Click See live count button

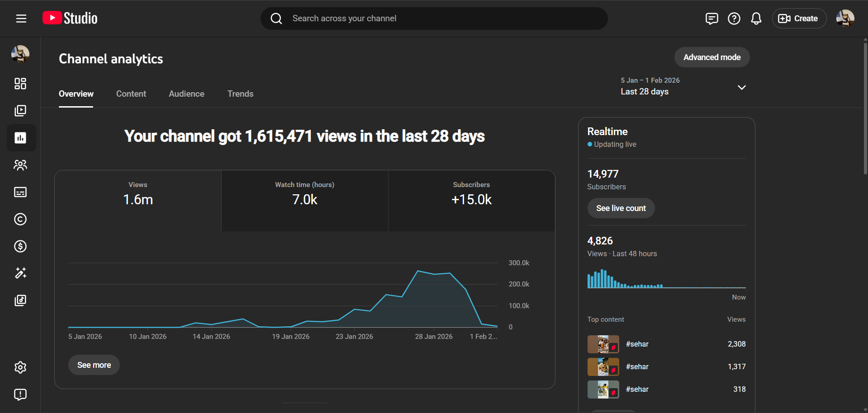point(621,208)
